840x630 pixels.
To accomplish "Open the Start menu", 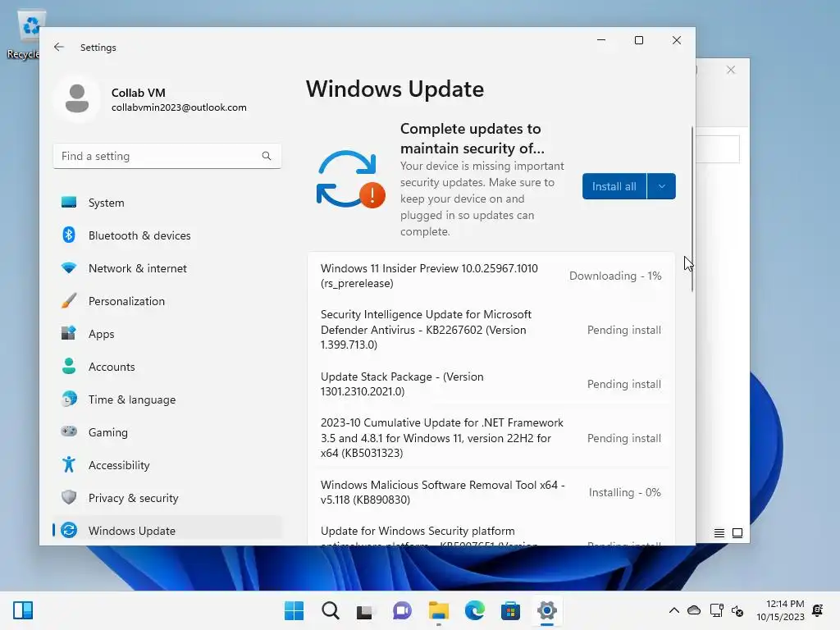I will pos(294,610).
